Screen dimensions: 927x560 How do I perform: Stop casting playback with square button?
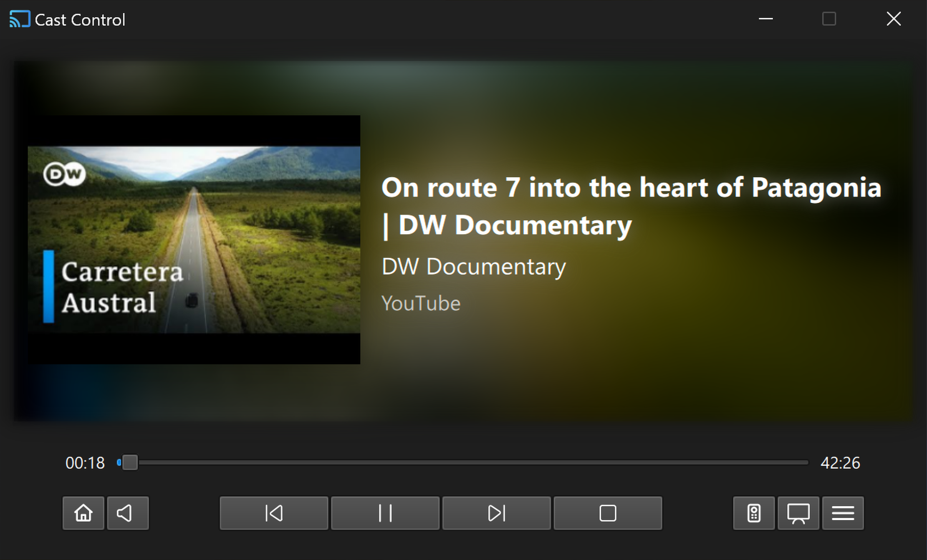608,513
